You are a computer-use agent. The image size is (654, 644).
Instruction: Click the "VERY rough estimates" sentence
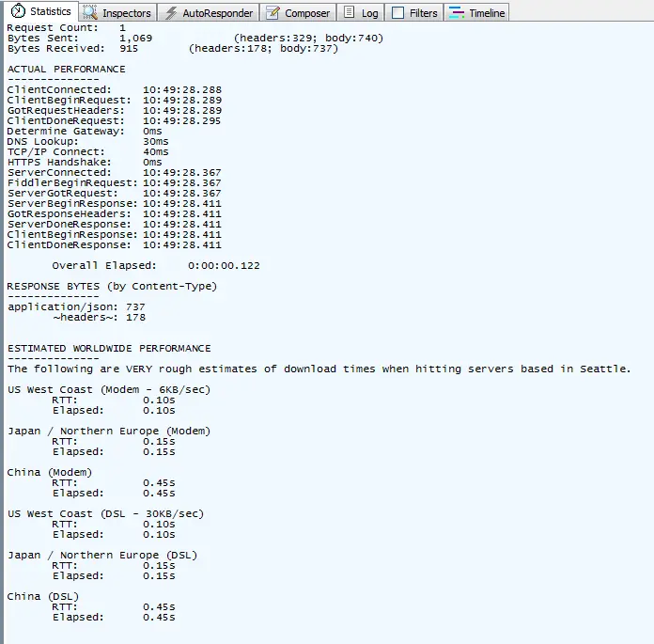pyautogui.click(x=319, y=369)
